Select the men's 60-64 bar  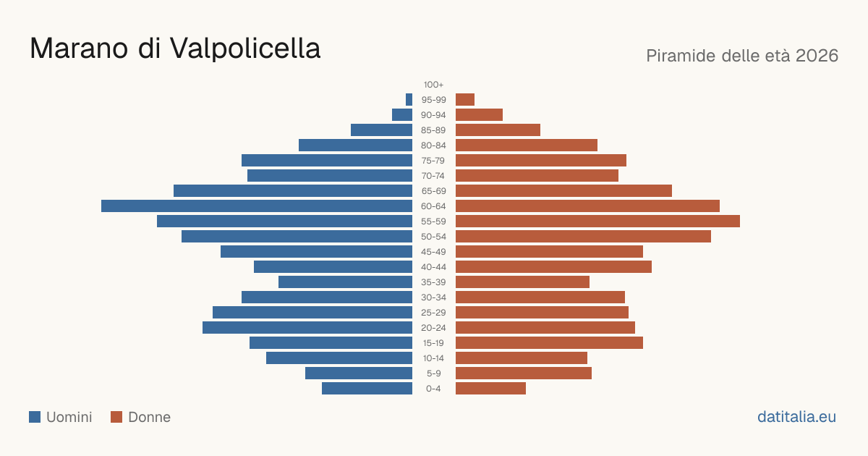257,206
